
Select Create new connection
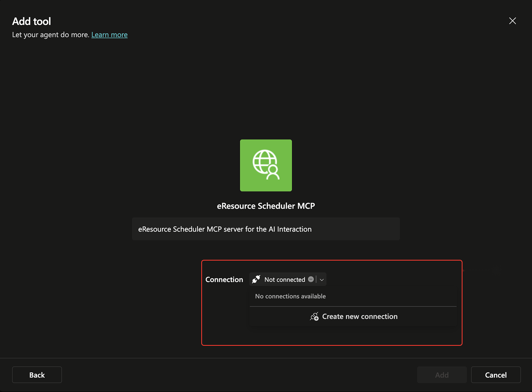tap(353, 316)
